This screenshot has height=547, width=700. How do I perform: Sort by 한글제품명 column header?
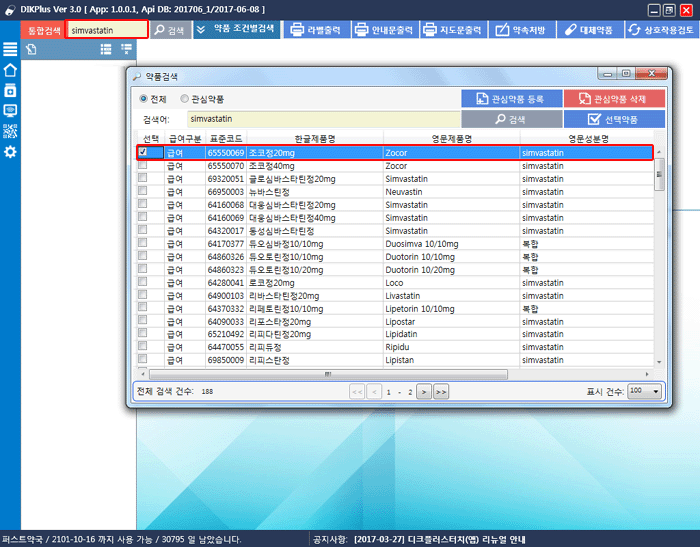(x=315, y=138)
